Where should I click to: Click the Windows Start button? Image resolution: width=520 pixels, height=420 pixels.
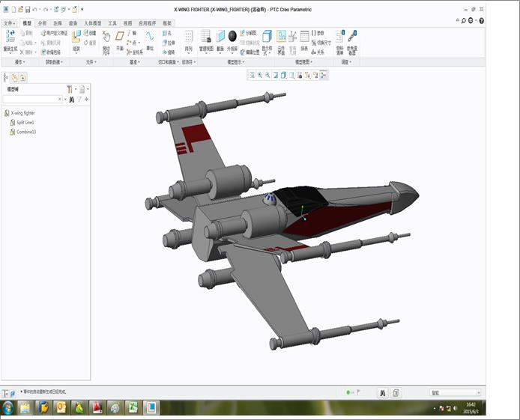[x=8, y=408]
